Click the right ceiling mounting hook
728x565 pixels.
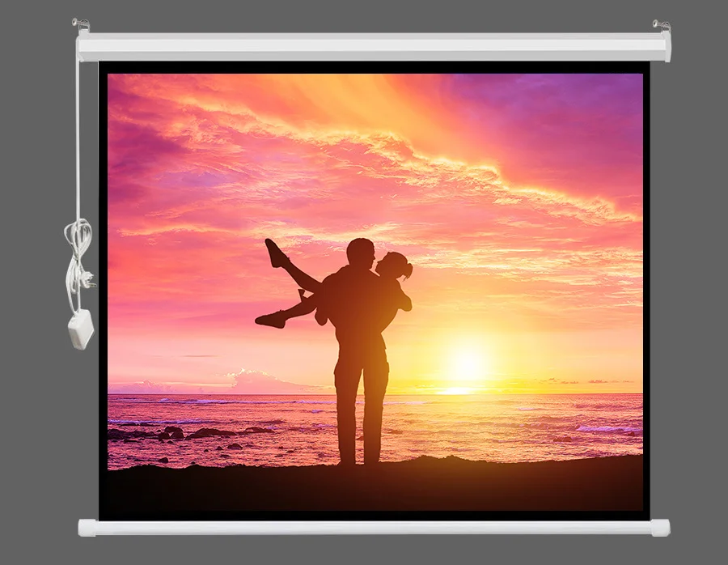click(661, 26)
